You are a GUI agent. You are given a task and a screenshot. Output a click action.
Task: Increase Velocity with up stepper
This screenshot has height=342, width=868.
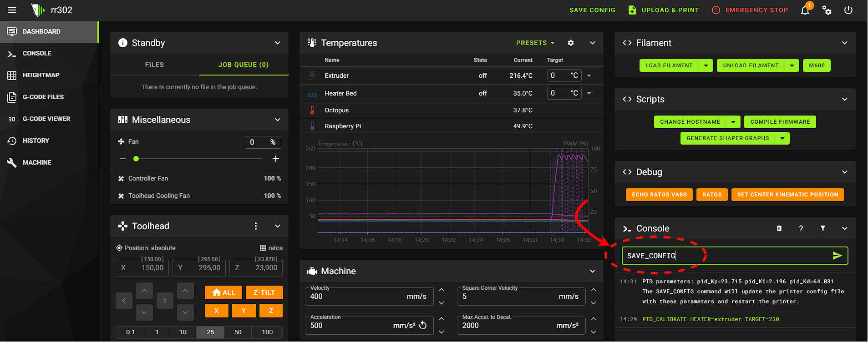pyautogui.click(x=442, y=290)
